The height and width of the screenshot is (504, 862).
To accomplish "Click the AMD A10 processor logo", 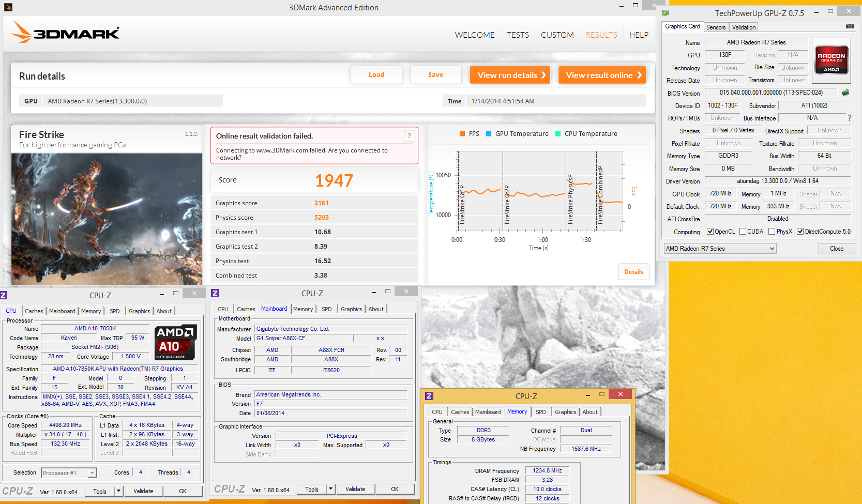I will pyautogui.click(x=175, y=342).
